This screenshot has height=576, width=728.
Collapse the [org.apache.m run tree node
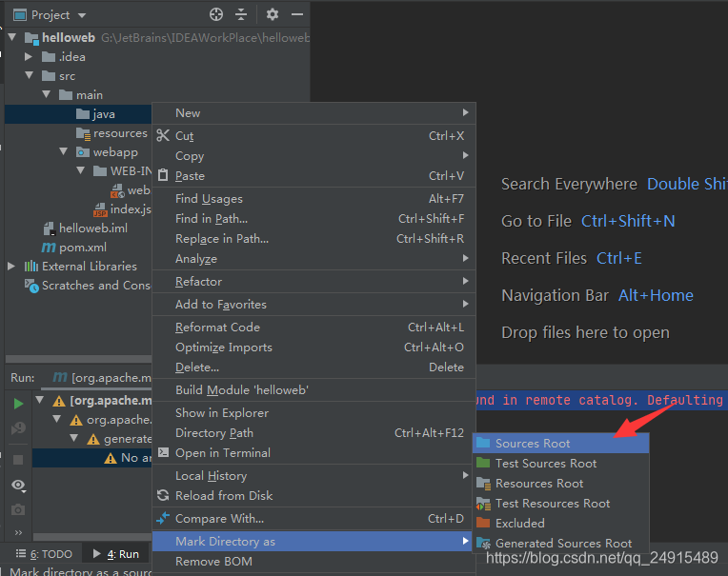click(40, 399)
